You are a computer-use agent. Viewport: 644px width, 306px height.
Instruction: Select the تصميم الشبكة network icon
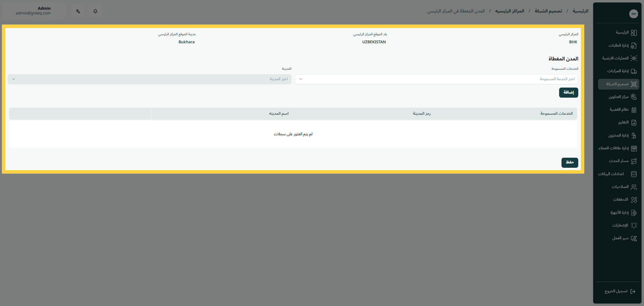point(634,84)
